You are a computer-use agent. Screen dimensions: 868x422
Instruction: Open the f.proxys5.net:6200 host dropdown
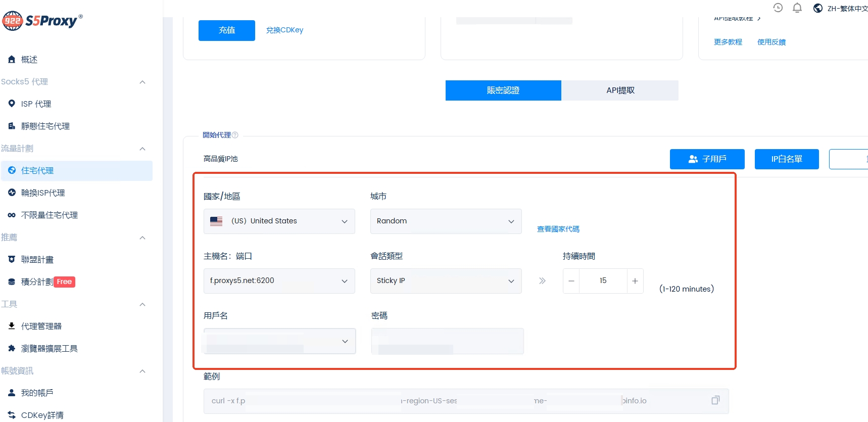[x=279, y=281]
